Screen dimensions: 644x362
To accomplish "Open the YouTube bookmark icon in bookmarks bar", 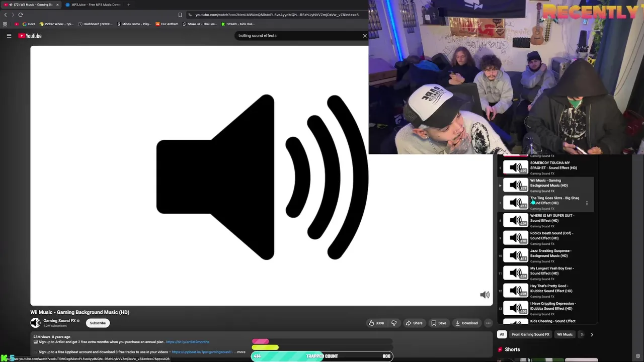I will coord(17,24).
